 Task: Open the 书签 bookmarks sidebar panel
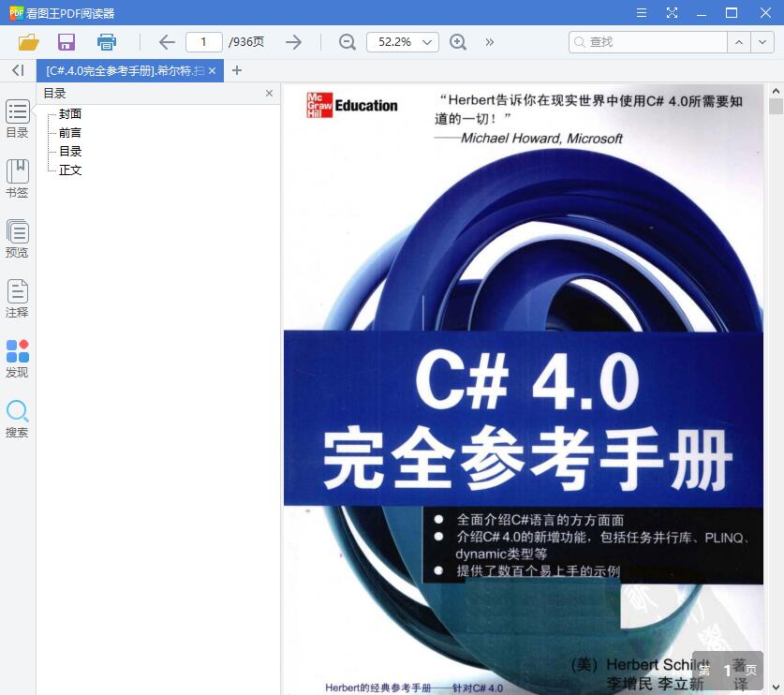(18, 179)
